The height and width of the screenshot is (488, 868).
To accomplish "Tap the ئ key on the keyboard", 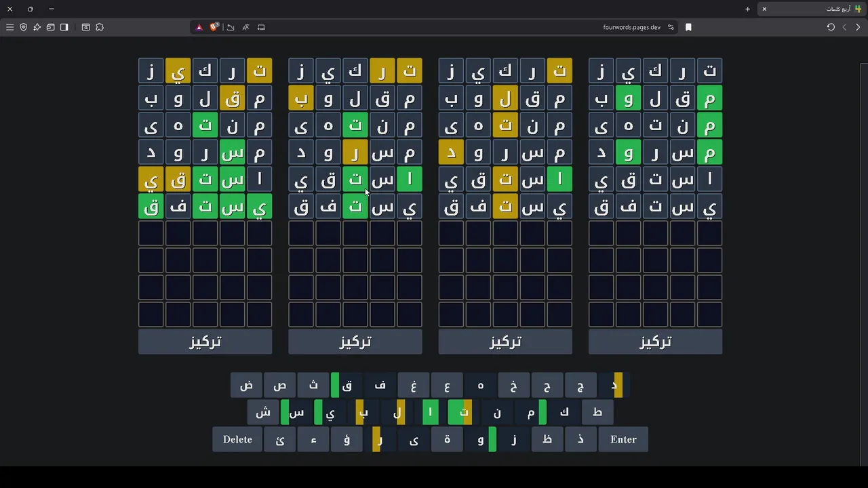I will point(280,439).
